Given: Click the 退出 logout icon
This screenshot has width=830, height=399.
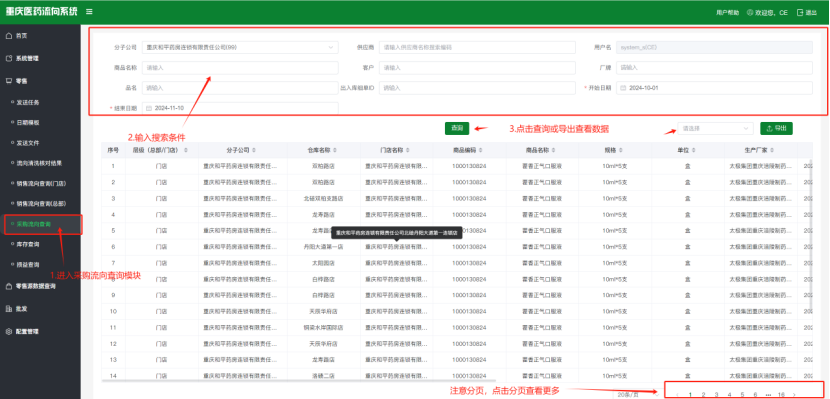Looking at the screenshot, I should click(x=800, y=12).
